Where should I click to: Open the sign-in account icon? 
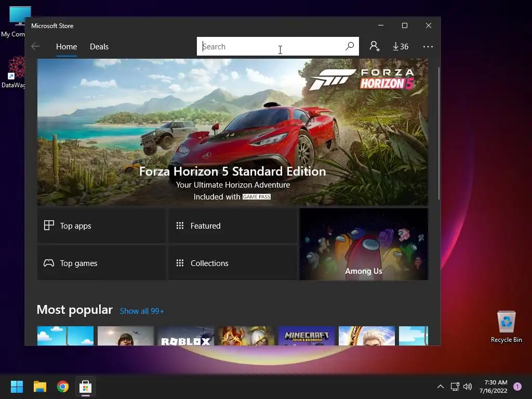tap(375, 46)
